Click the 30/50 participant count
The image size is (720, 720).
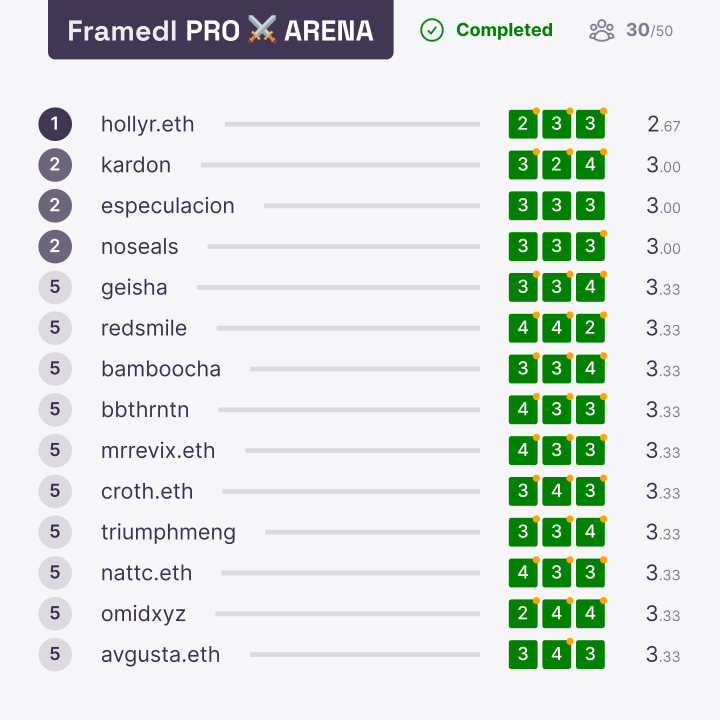point(649,31)
